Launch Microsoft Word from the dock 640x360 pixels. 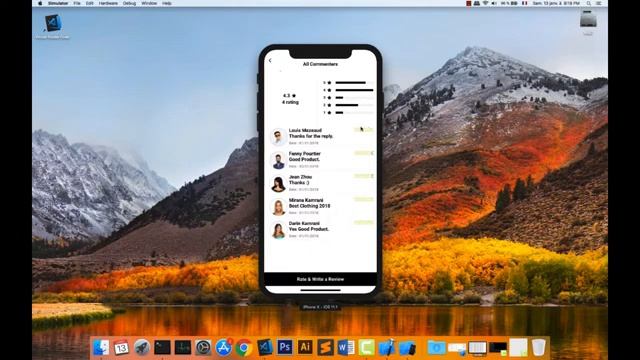point(346,347)
